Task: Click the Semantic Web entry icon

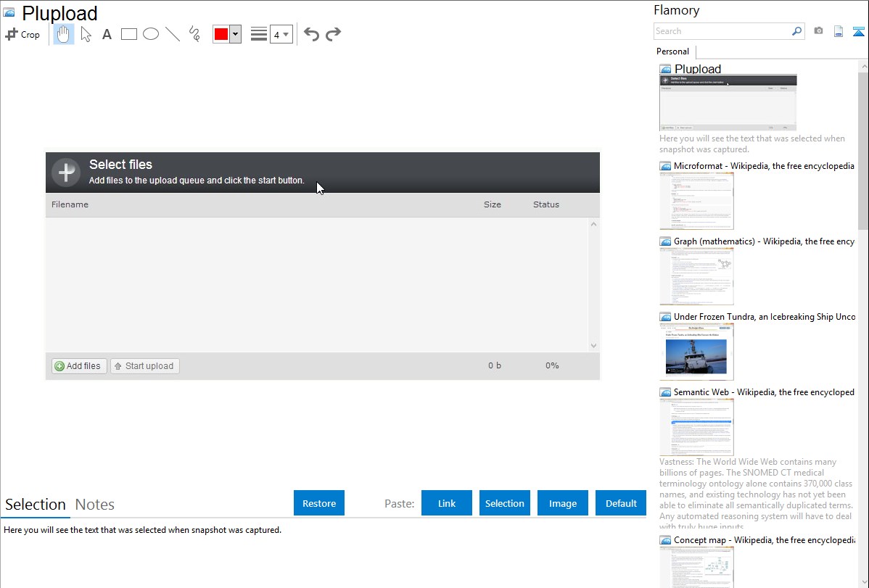Action: pos(665,392)
